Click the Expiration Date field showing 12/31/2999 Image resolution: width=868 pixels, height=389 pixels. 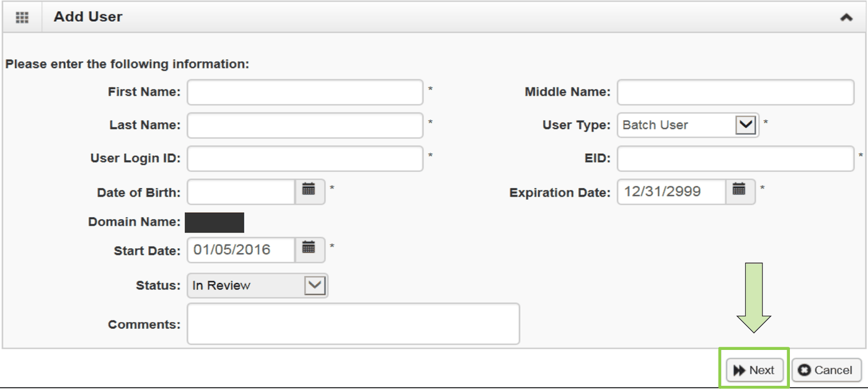(671, 192)
